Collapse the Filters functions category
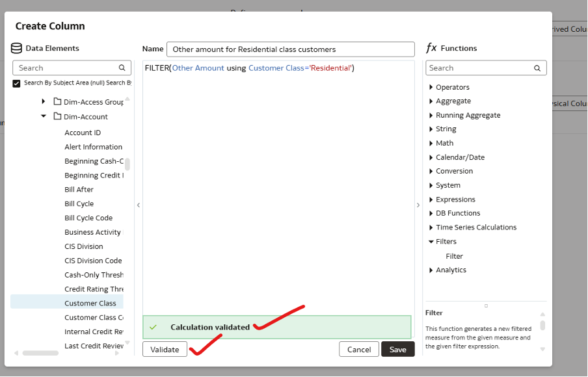This screenshot has width=588, height=377. (x=431, y=242)
